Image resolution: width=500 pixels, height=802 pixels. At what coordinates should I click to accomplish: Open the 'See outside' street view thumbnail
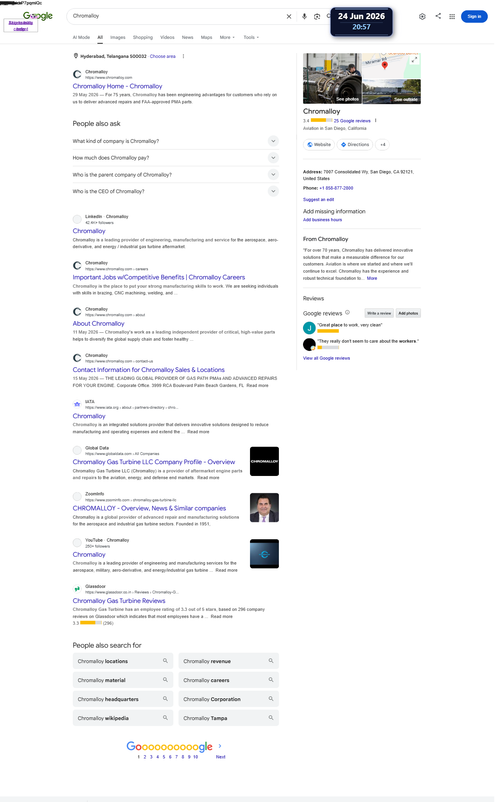[x=392, y=91]
